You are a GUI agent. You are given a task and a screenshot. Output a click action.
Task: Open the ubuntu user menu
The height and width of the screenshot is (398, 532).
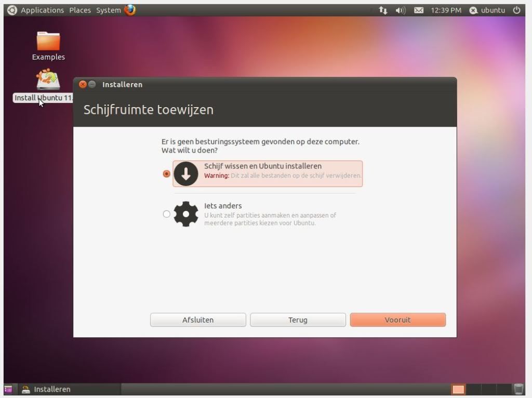(487, 10)
